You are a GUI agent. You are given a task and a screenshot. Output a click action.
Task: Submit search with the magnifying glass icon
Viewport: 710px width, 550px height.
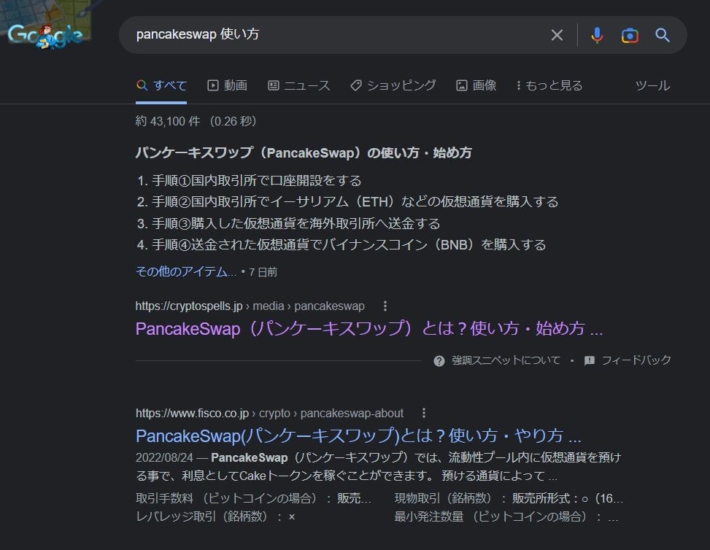point(662,35)
